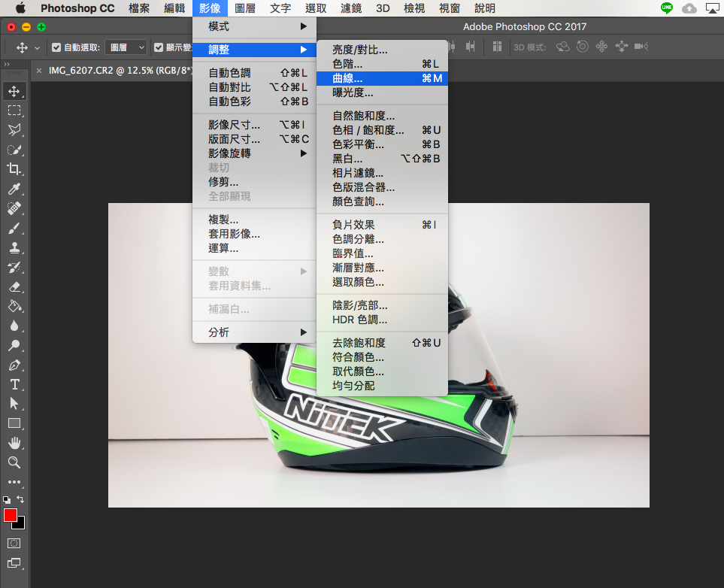The height and width of the screenshot is (588, 724).
Task: Expand the 影像旋轉 submenu
Action: tap(254, 153)
